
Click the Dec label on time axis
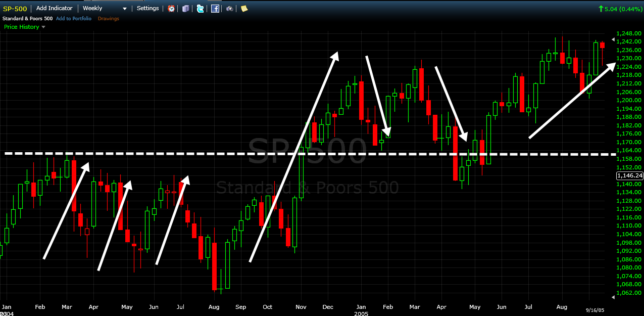pos(328,307)
